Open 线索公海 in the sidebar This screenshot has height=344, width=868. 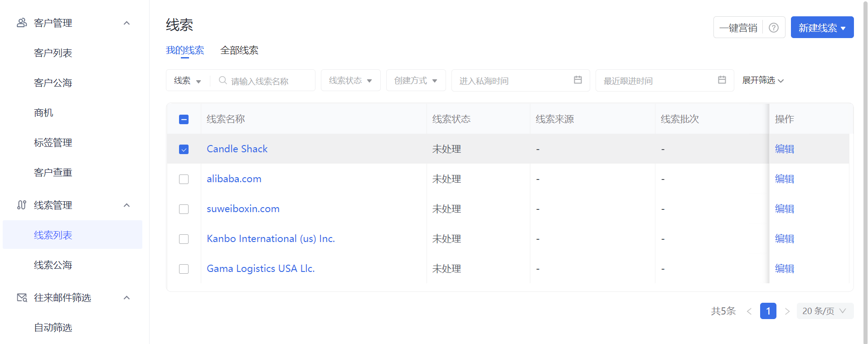pos(53,265)
